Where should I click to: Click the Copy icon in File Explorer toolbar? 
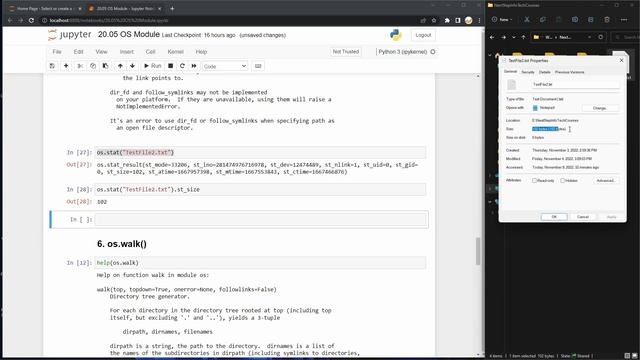(x=542, y=20)
